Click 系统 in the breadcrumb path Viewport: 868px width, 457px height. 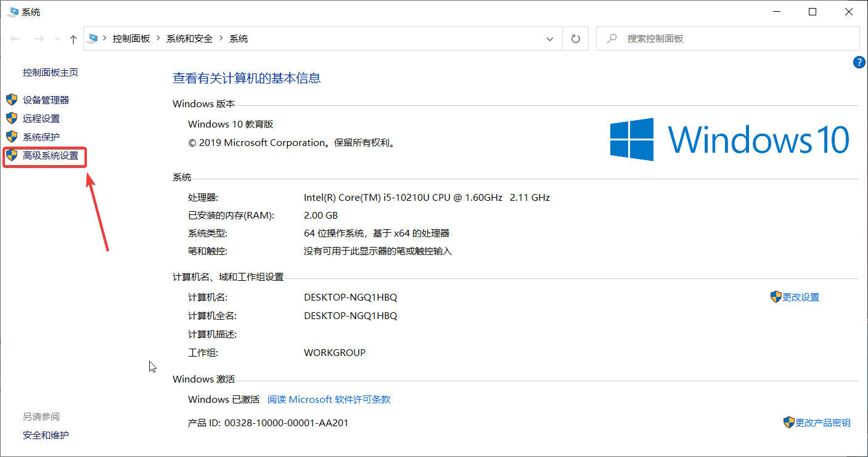(239, 38)
